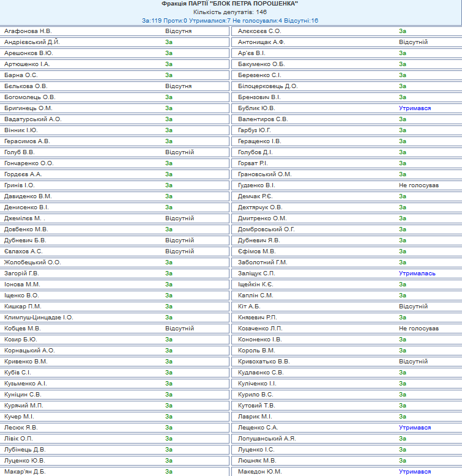Click Джемілєв М. name cell
This screenshot has height=476, width=462.
coord(24,218)
